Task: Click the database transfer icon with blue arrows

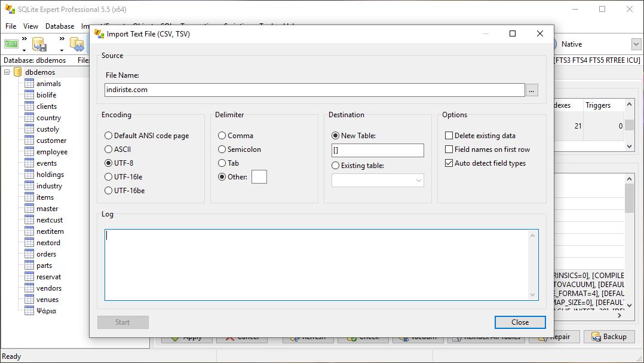Action: pyautogui.click(x=77, y=44)
